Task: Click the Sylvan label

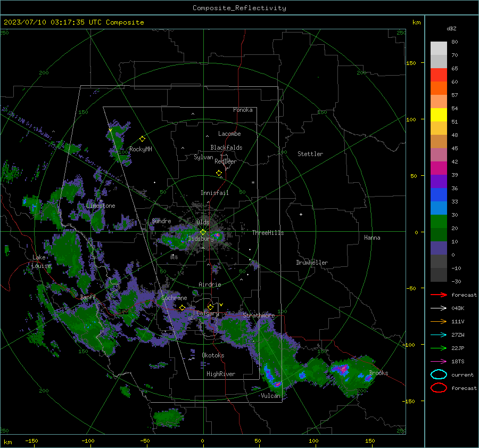Action: click(x=203, y=157)
